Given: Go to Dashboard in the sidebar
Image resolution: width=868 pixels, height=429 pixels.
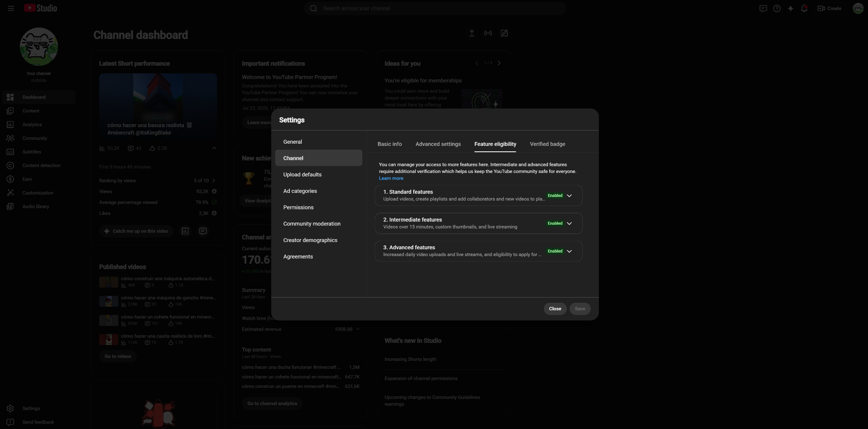Looking at the screenshot, I should click(39, 97).
